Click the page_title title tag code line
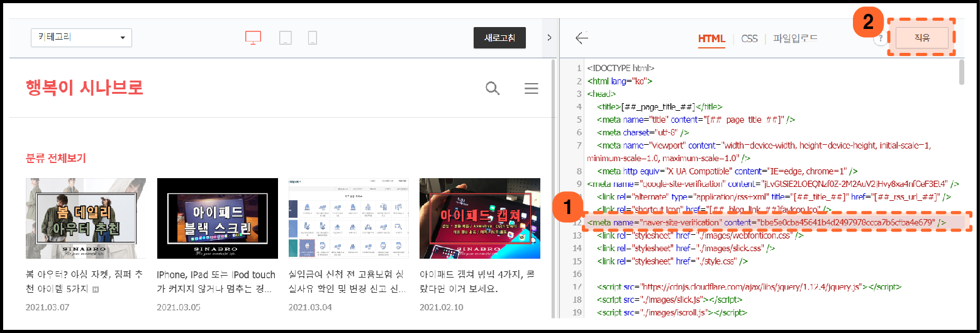The image size is (980, 333). point(660,106)
